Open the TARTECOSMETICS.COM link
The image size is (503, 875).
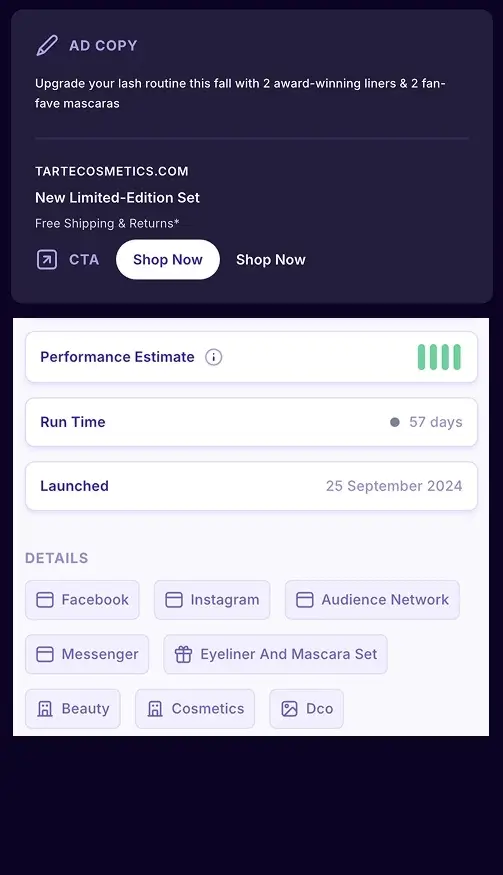click(x=112, y=171)
